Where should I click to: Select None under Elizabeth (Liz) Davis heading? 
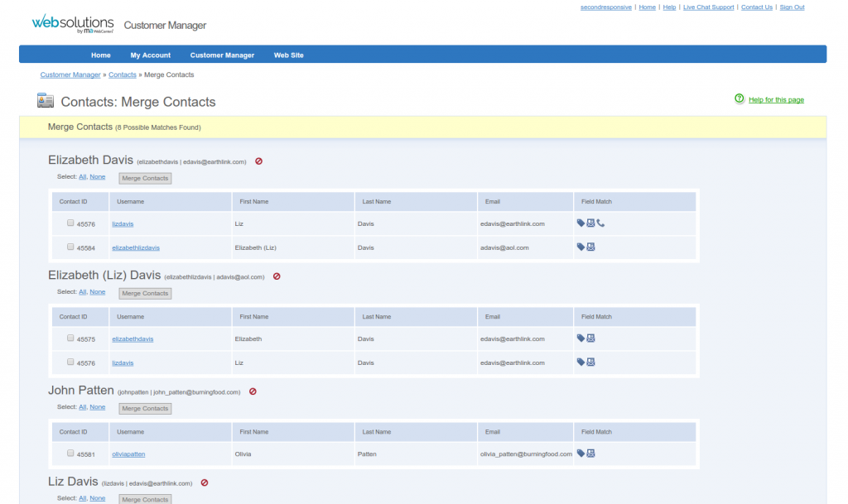click(98, 291)
